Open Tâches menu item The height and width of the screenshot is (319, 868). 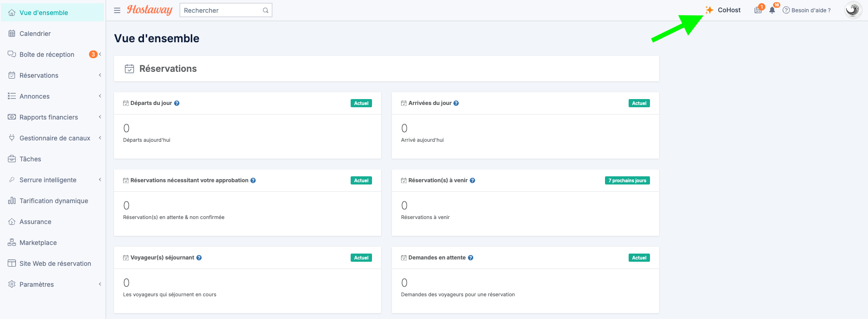click(x=53, y=159)
